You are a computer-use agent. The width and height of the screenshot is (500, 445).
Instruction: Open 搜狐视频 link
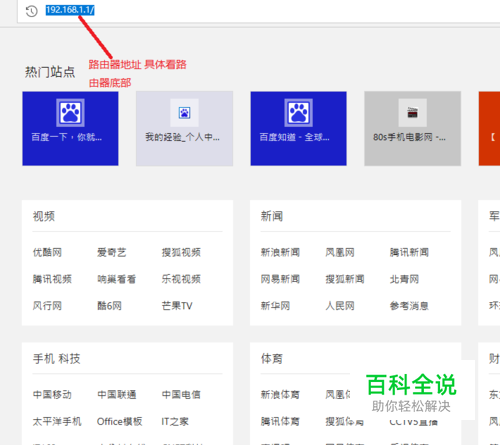click(181, 252)
